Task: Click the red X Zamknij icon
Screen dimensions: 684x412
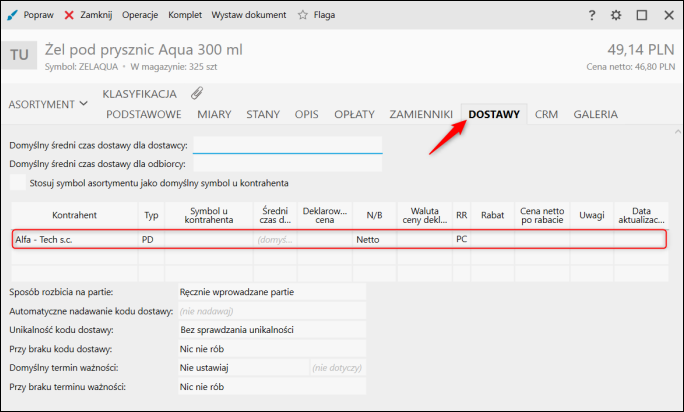Action: point(69,15)
